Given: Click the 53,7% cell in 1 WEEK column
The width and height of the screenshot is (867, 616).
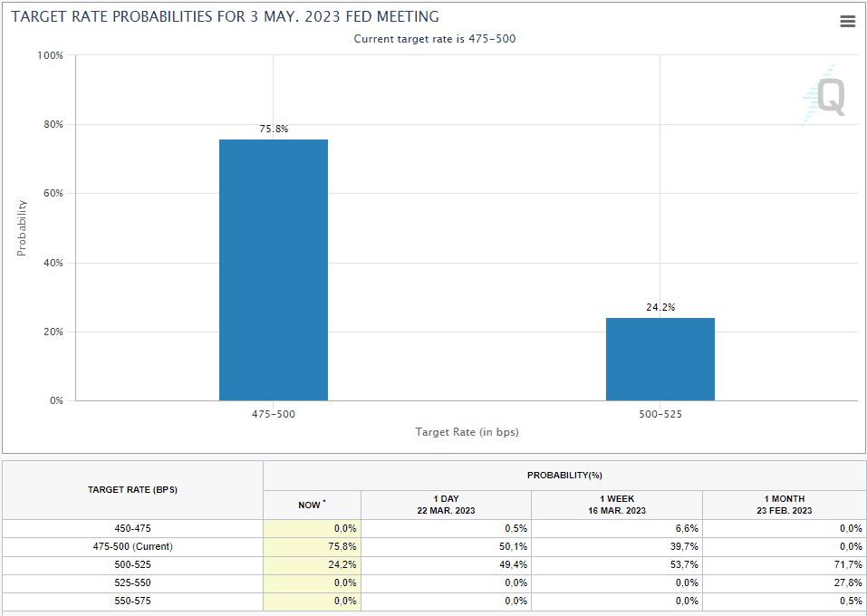Looking at the screenshot, I should pyautogui.click(x=616, y=564).
